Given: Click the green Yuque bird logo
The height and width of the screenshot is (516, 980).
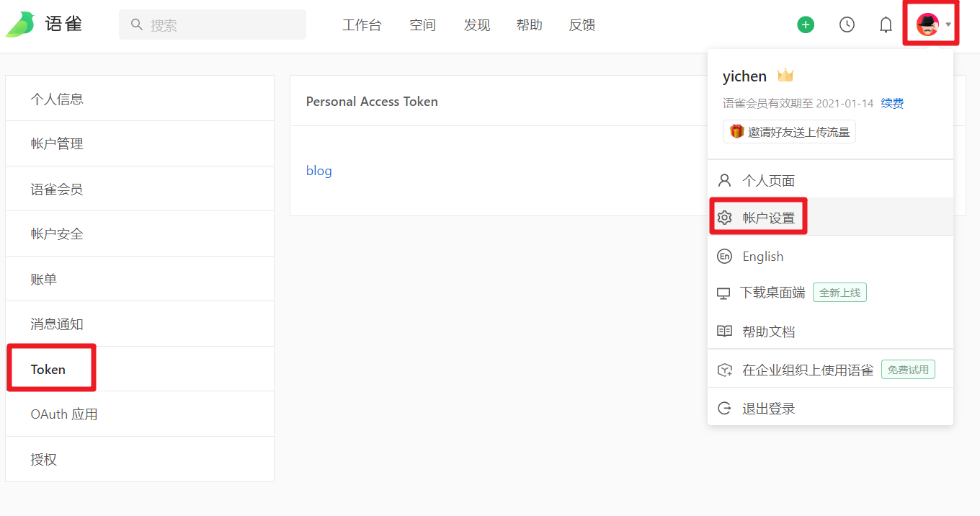Looking at the screenshot, I should coord(20,25).
